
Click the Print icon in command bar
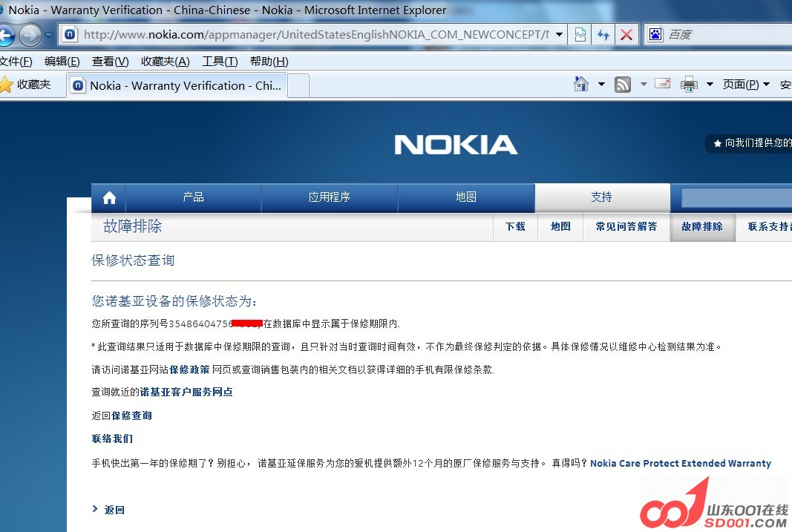click(x=689, y=85)
